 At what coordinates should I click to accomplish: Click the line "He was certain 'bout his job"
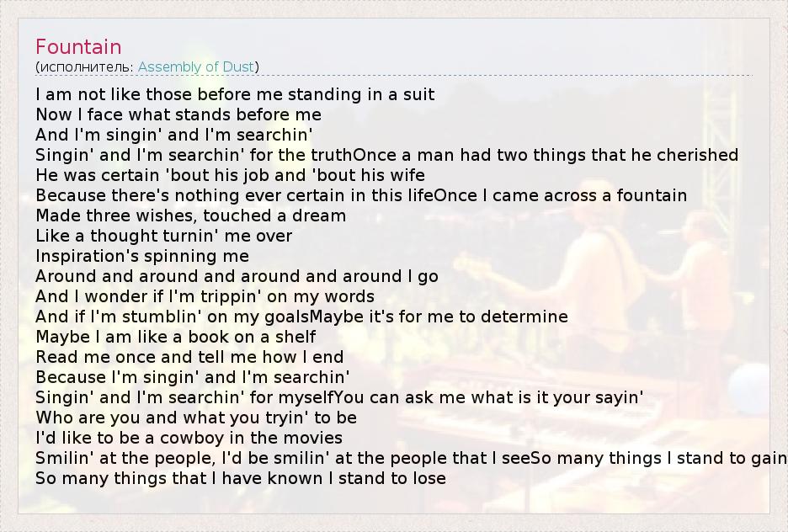[x=230, y=175]
